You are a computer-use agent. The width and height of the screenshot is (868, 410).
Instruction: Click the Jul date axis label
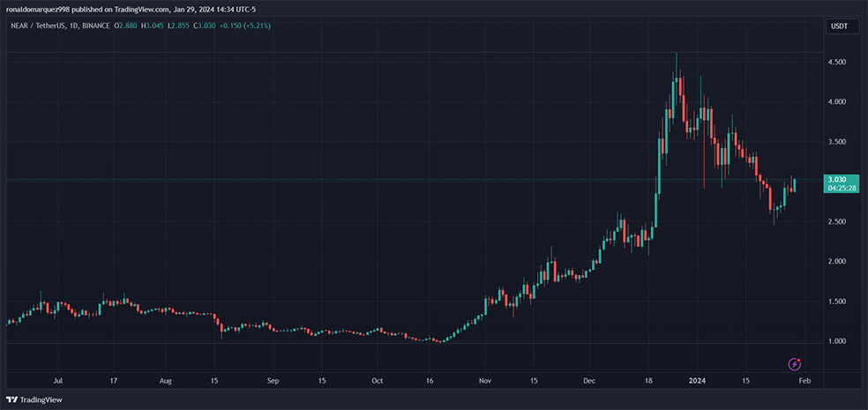coord(58,381)
